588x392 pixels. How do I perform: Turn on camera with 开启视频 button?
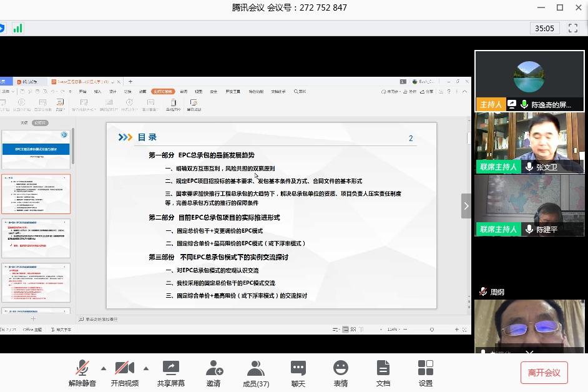click(x=124, y=373)
